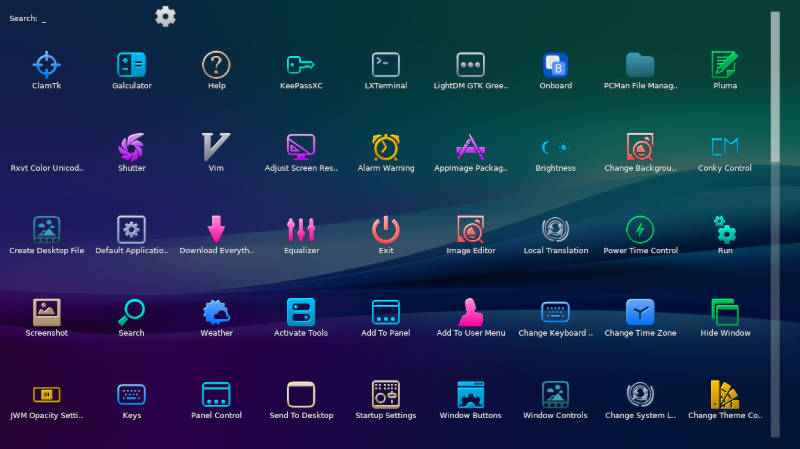Open Activate Tools
This screenshot has width=800, height=449.
click(x=301, y=312)
